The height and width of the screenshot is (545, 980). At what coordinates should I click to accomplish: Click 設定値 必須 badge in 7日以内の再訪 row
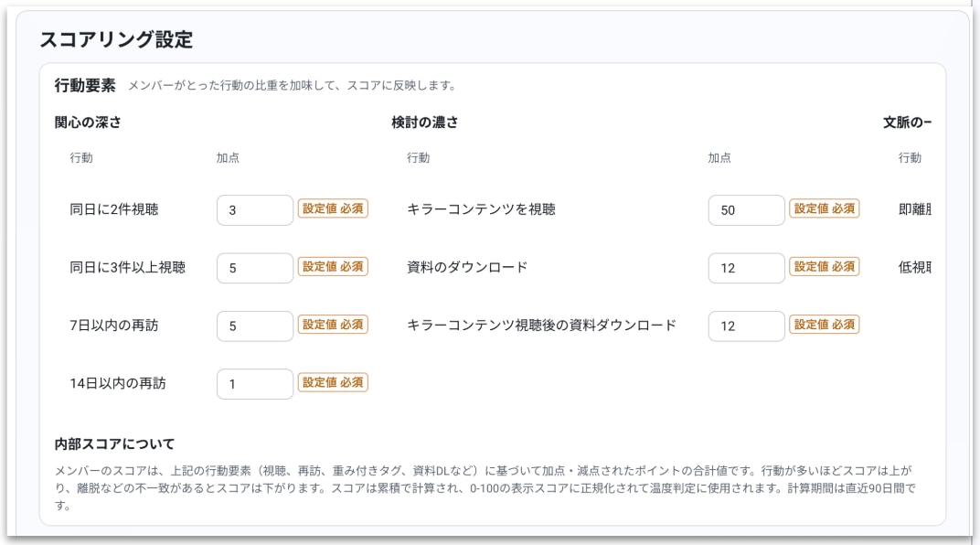(x=333, y=325)
